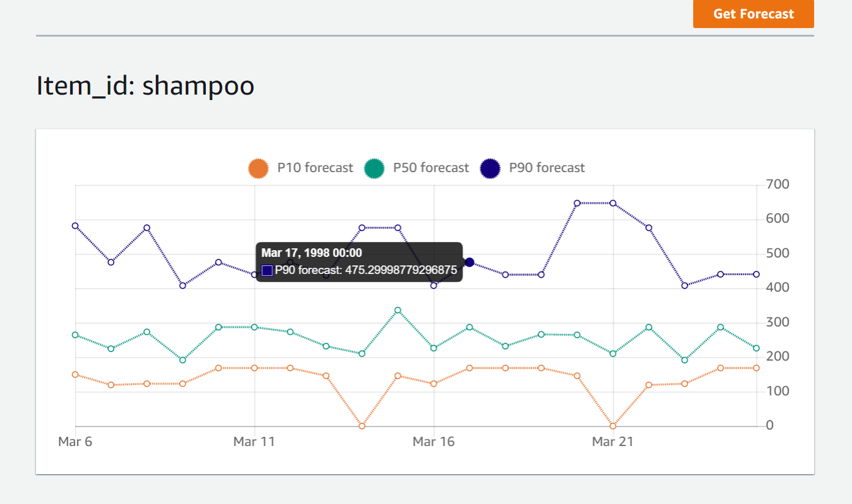852x504 pixels.
Task: Click the last P50 point on the right
Action: coord(756,348)
